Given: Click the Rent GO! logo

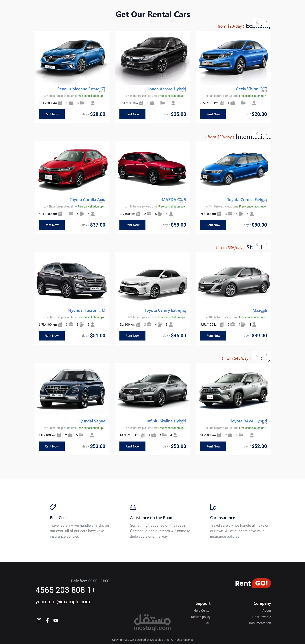Looking at the screenshot, I should click(253, 583).
